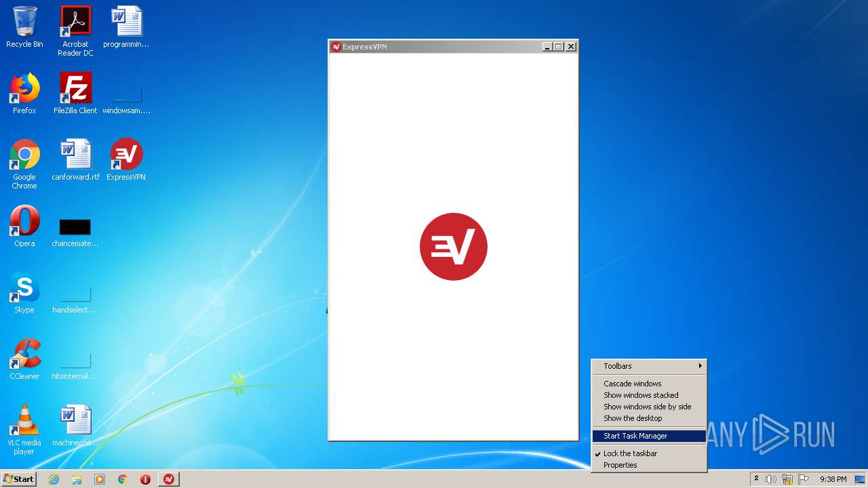Select the hitsinternal... desktop file
Image resolution: width=868 pixels, height=488 pixels.
[x=75, y=365]
